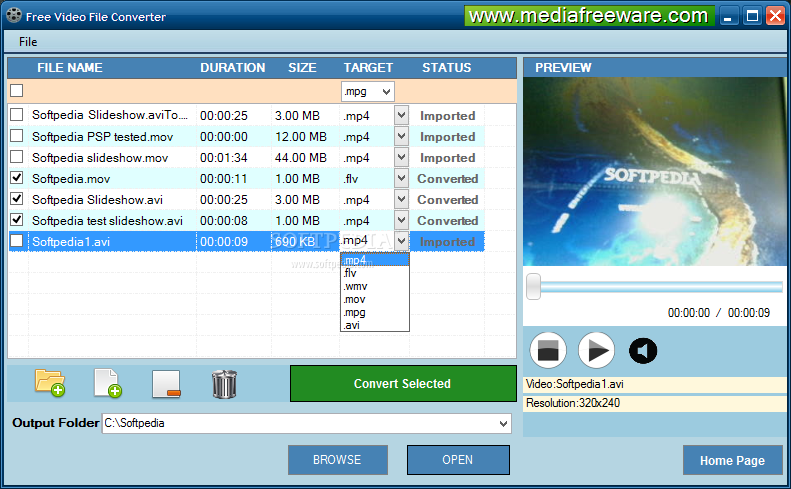
Task: Collapse target dropdown arrow for Softpedia1.avi
Action: pyautogui.click(x=401, y=241)
